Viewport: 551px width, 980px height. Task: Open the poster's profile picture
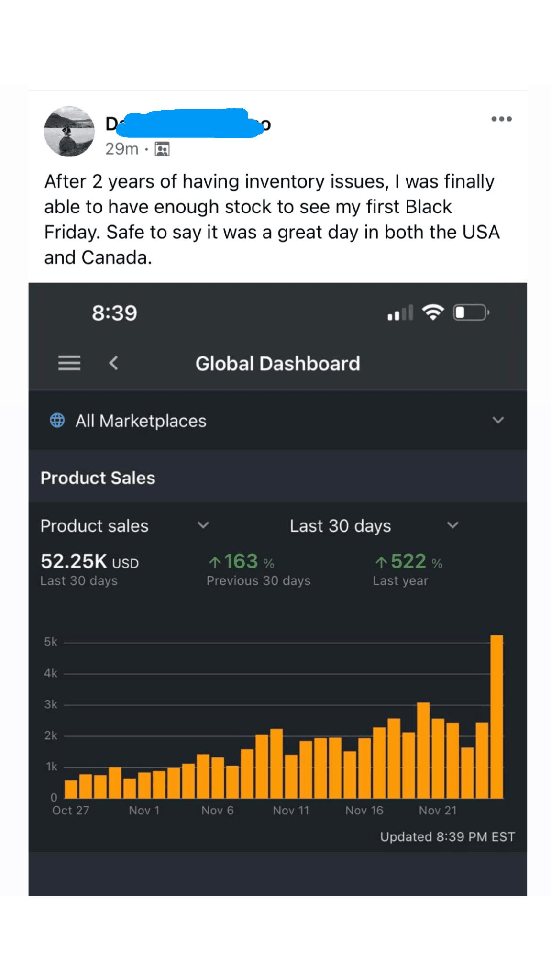click(x=69, y=132)
